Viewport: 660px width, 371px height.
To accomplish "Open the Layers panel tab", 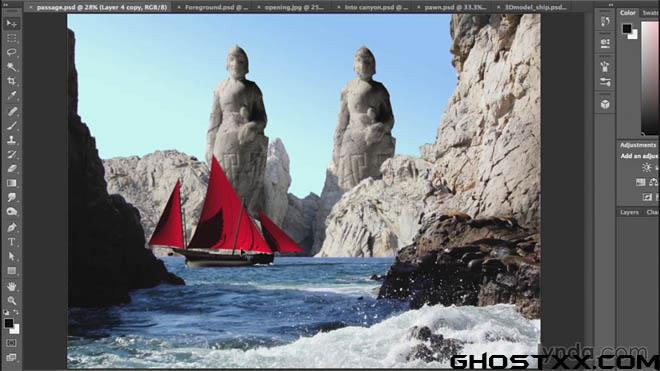I will (629, 212).
